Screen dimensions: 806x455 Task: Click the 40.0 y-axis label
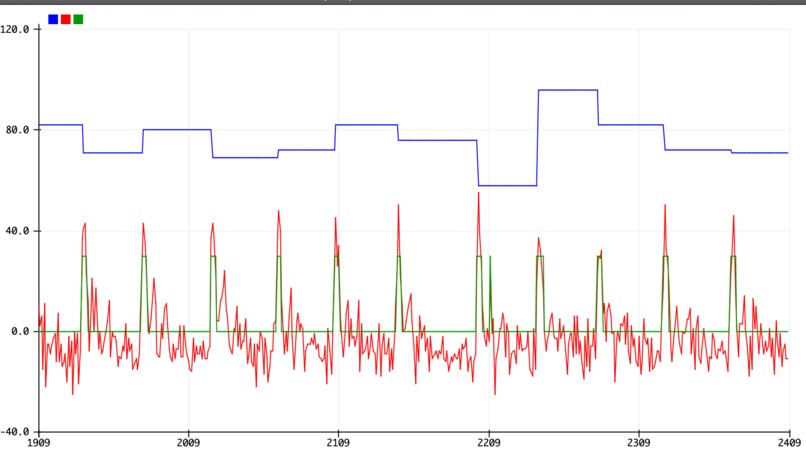(17, 231)
